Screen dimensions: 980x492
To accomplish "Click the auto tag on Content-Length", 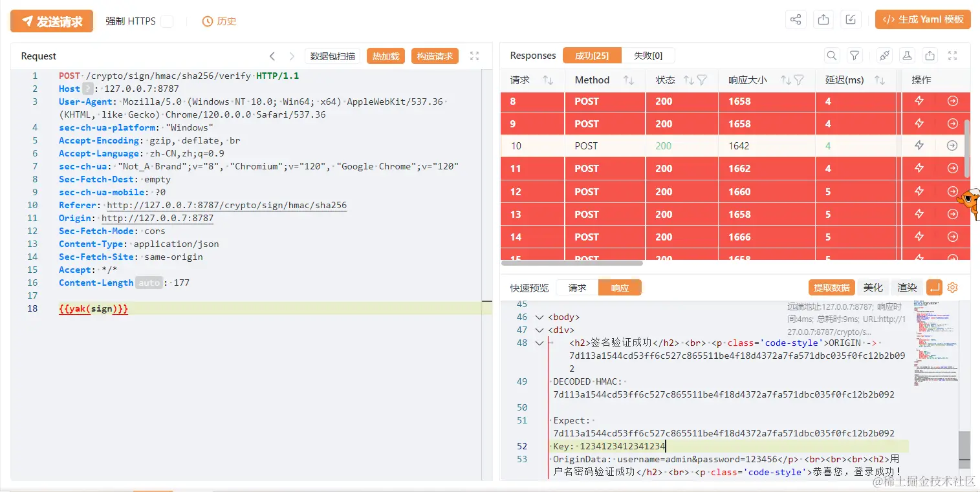I will click(x=149, y=283).
